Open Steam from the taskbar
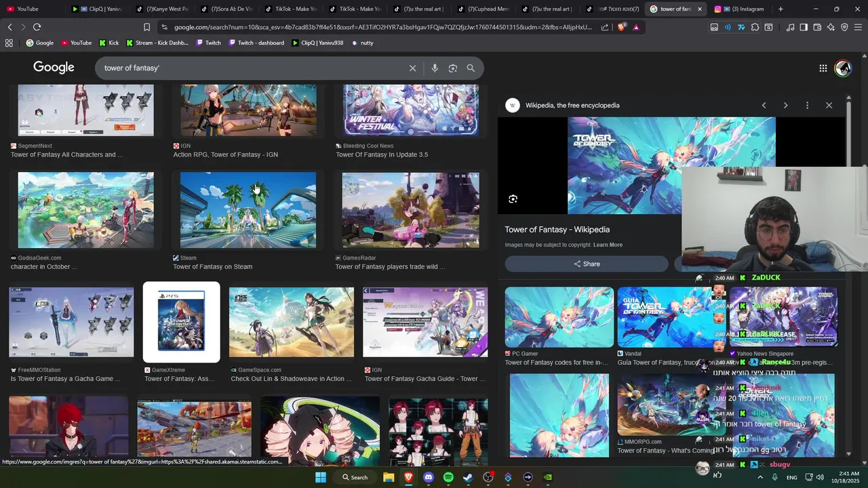The height and width of the screenshot is (488, 868). click(468, 477)
